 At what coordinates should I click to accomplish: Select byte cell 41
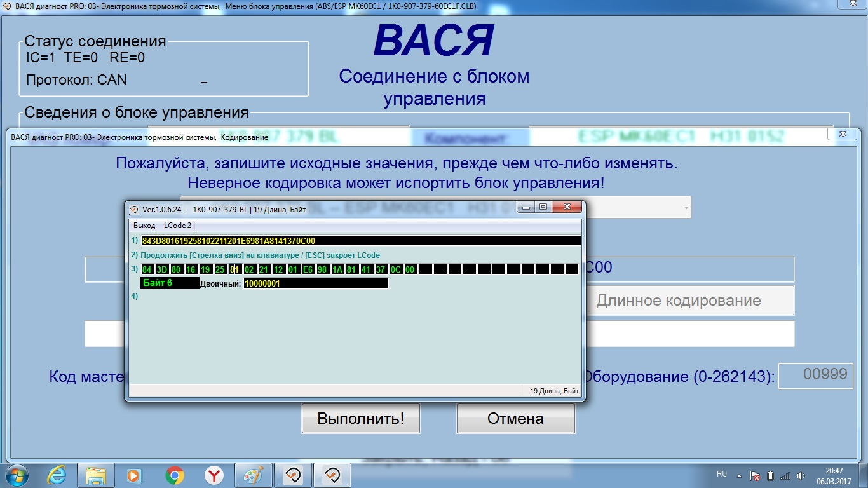click(367, 269)
